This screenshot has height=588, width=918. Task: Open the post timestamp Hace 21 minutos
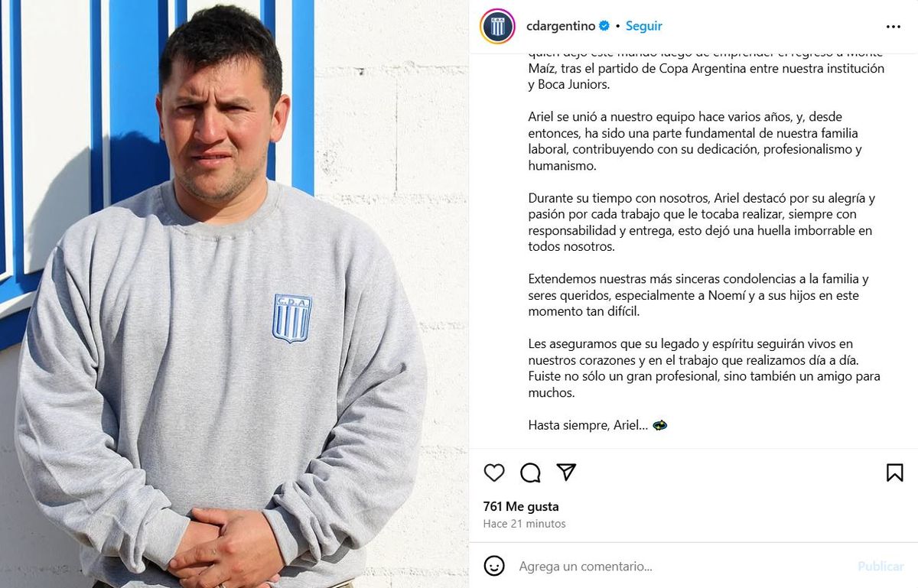(x=525, y=524)
